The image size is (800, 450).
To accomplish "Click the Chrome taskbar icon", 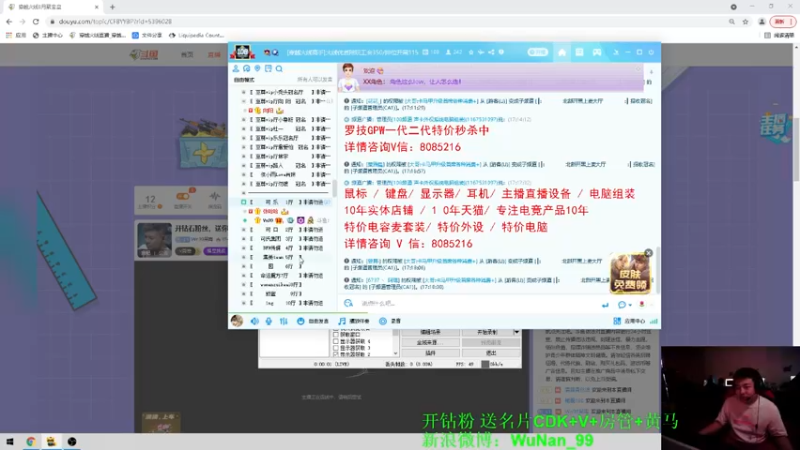I will [31, 442].
